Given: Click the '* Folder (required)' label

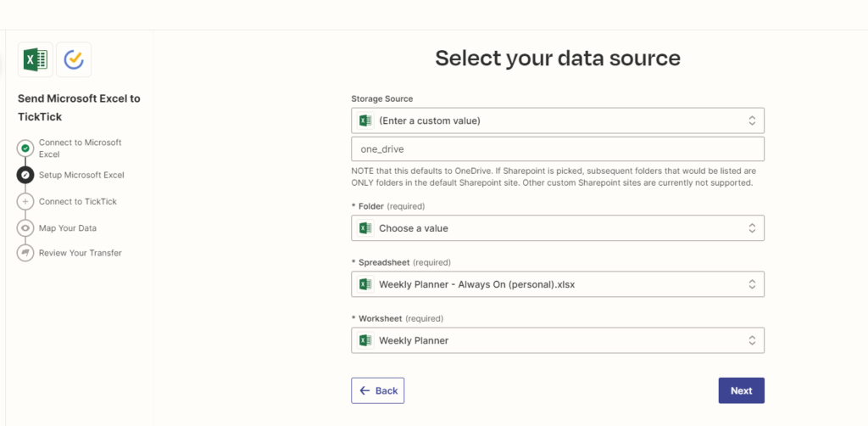Looking at the screenshot, I should pyautogui.click(x=388, y=206).
